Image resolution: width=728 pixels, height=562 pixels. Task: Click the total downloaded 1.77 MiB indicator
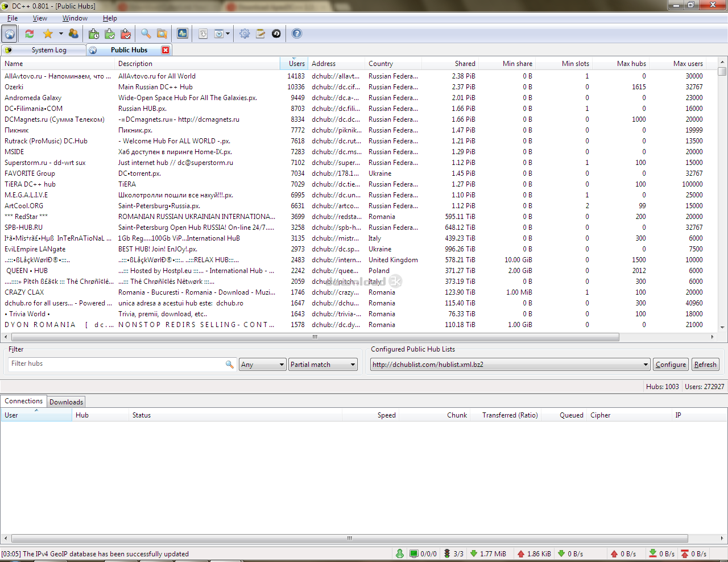point(488,553)
